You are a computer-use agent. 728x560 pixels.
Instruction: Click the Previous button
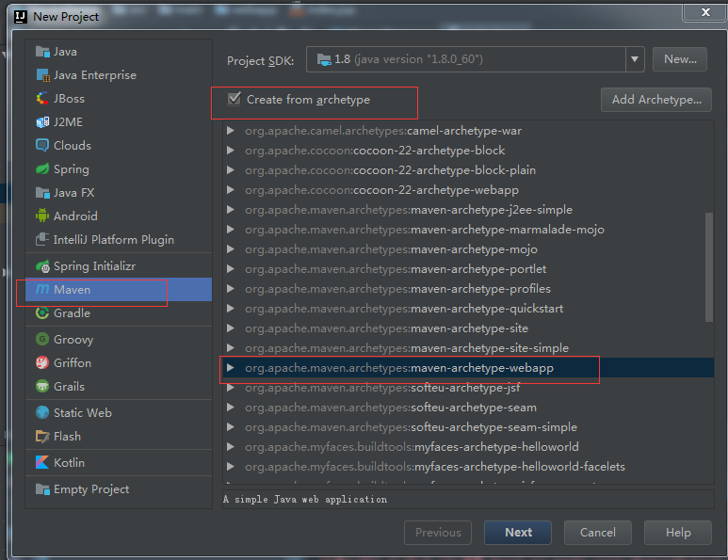(x=438, y=532)
